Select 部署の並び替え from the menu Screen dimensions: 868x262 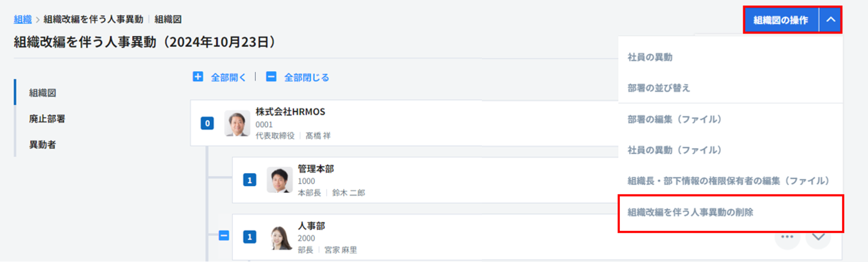point(659,88)
